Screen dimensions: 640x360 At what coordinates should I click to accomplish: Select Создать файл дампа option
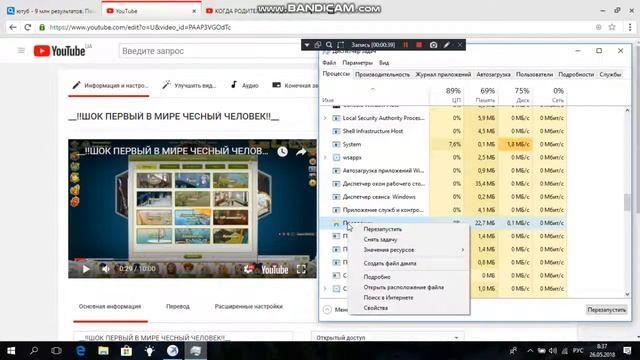tap(409, 264)
